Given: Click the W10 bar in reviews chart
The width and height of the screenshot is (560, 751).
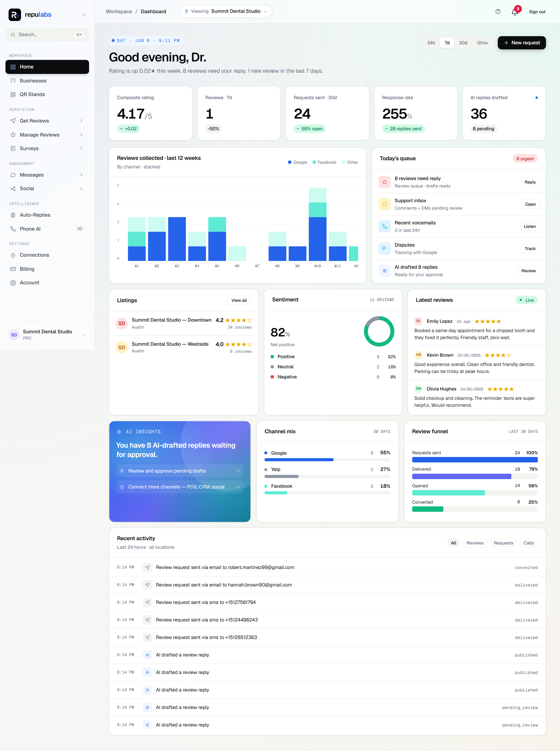Looking at the screenshot, I should pos(317,224).
